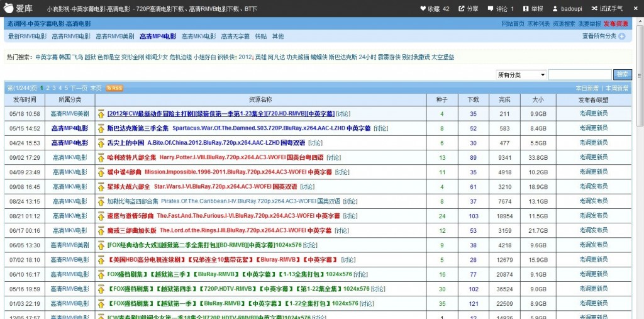Screen dimensions: 644x319
Task: Open the 评论 comment icon
Action: coord(491,8)
